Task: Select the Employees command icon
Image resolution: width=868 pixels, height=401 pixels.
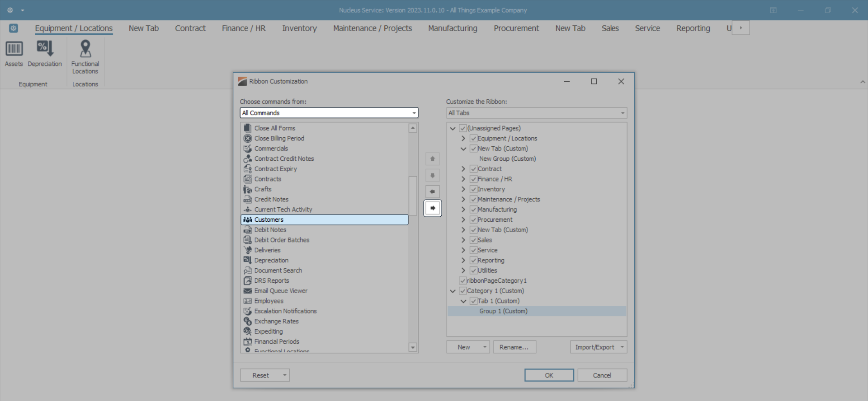Action: click(248, 301)
